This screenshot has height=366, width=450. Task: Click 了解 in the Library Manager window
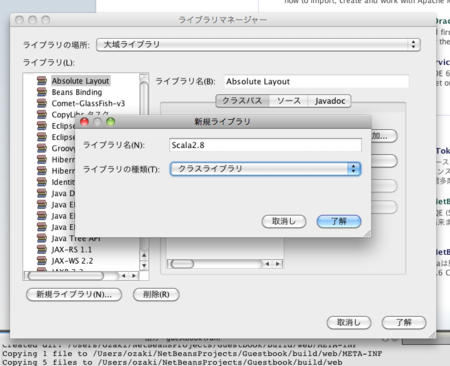pos(404,323)
